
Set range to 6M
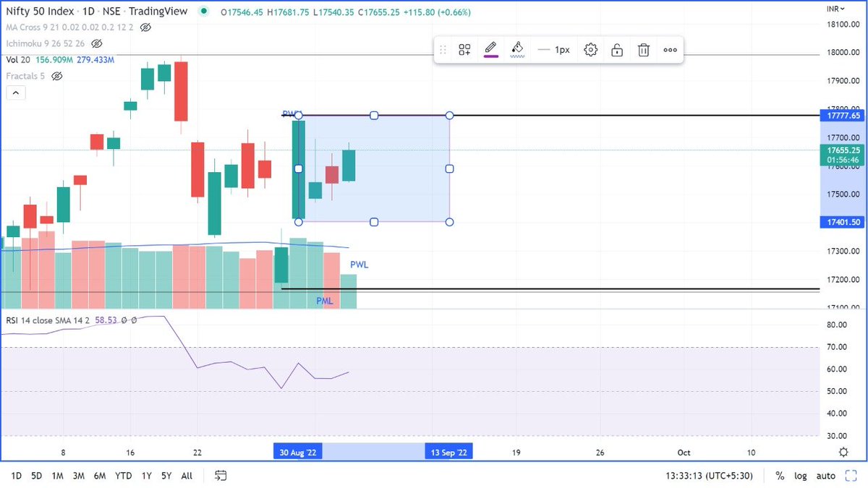point(101,476)
